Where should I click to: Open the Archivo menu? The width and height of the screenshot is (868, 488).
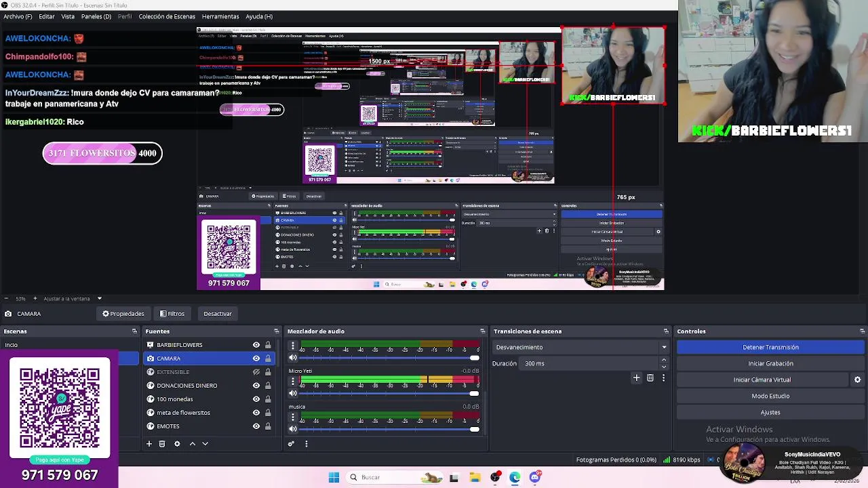(18, 16)
